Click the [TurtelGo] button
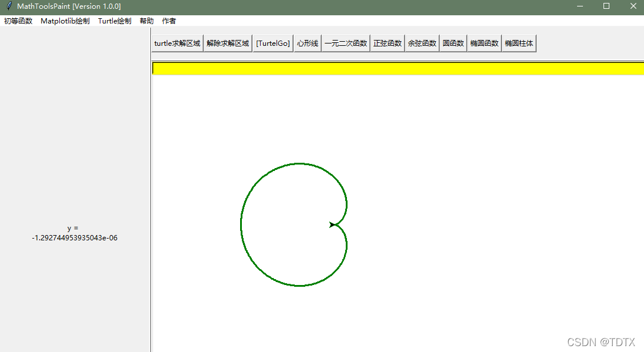 click(273, 43)
